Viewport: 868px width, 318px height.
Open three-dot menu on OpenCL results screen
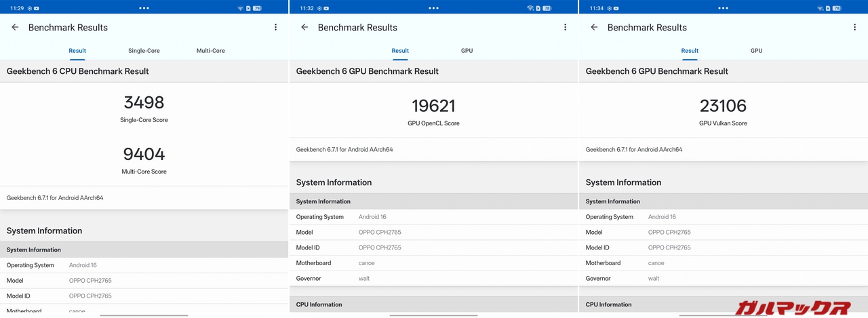[x=565, y=27]
